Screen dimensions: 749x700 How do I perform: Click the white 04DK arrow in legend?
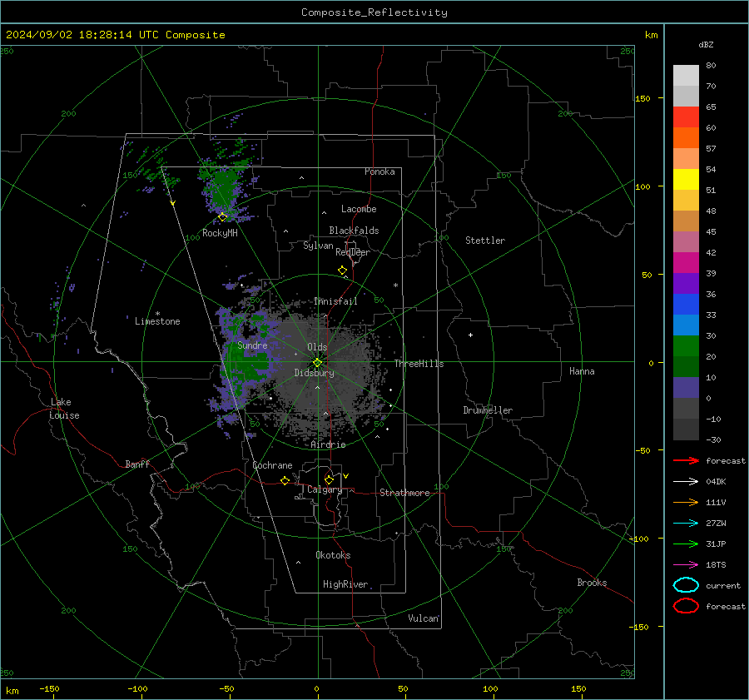tap(686, 481)
